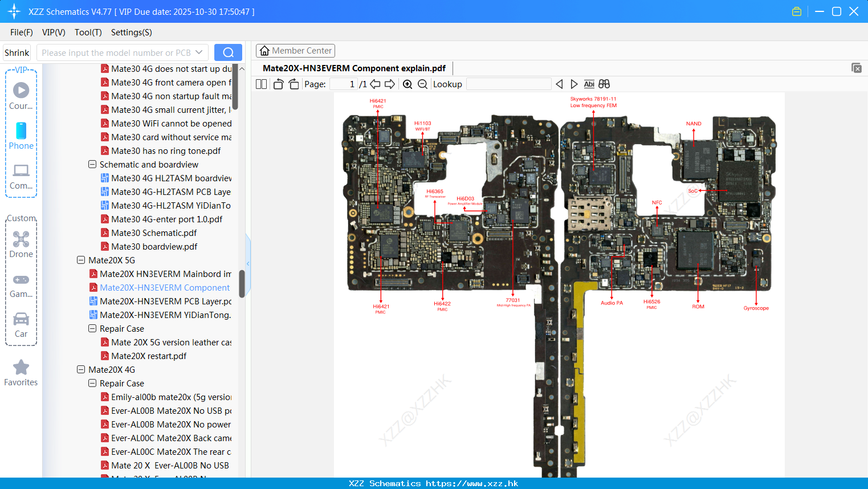868x489 pixels.
Task: Click the Lookup text field
Action: (509, 84)
